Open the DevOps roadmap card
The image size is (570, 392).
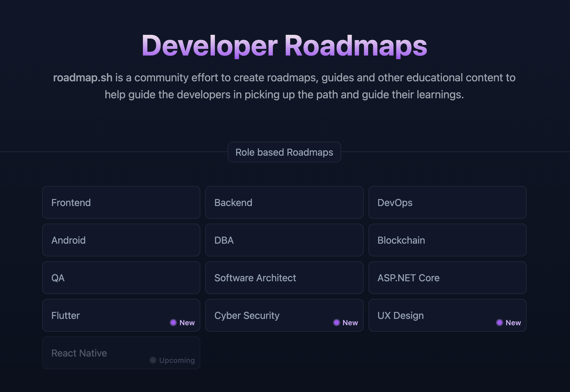(x=447, y=202)
